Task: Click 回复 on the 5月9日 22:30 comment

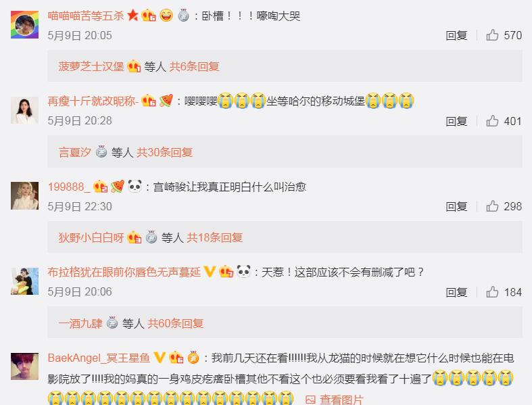Action: [456, 206]
